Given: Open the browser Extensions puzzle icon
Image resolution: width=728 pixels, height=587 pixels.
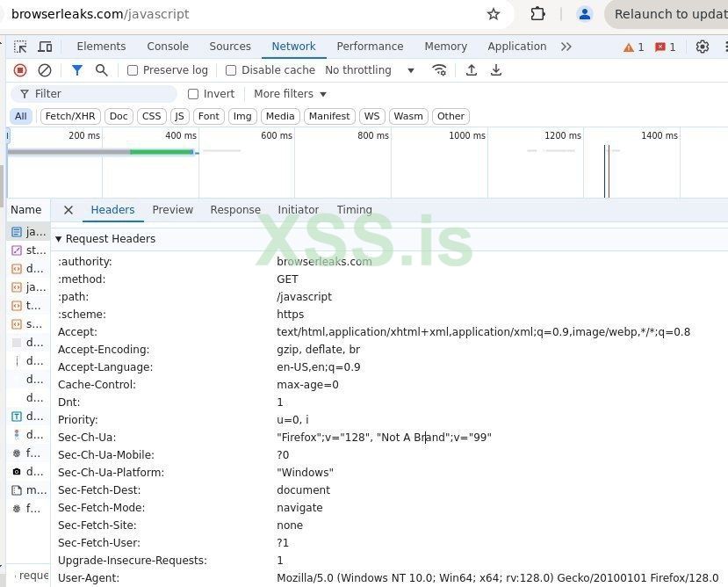Looking at the screenshot, I should [537, 14].
